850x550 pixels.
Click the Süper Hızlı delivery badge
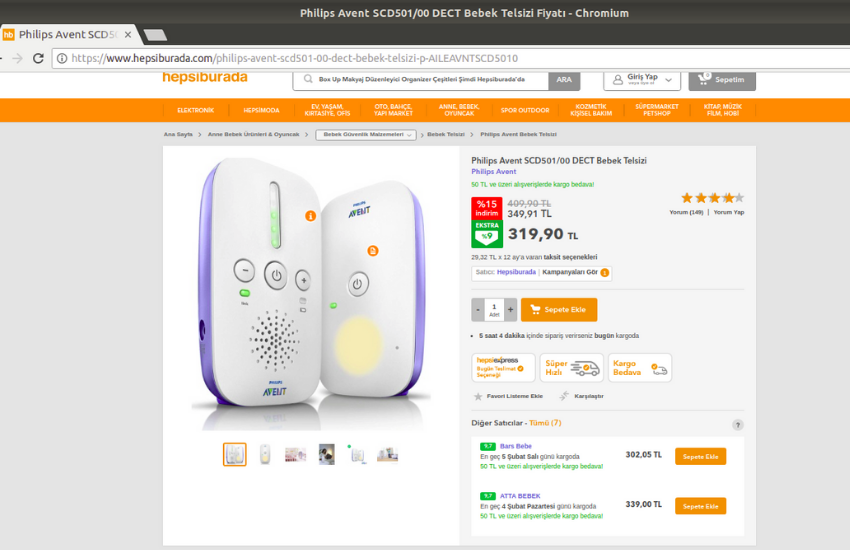click(x=571, y=368)
